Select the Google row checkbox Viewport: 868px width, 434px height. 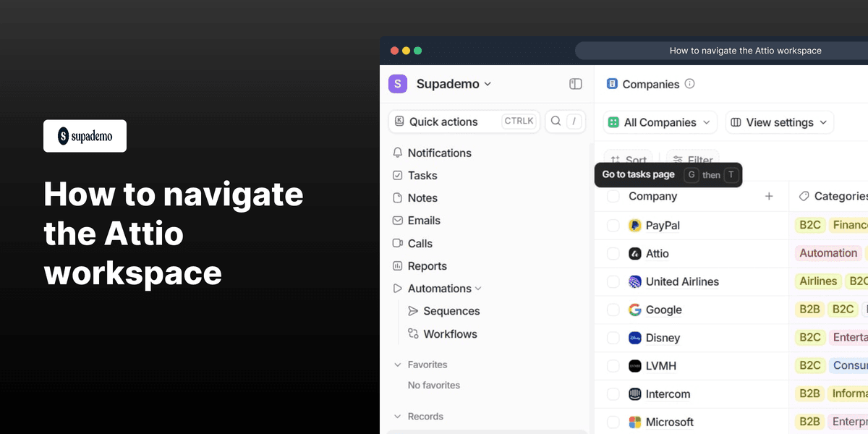[613, 309]
